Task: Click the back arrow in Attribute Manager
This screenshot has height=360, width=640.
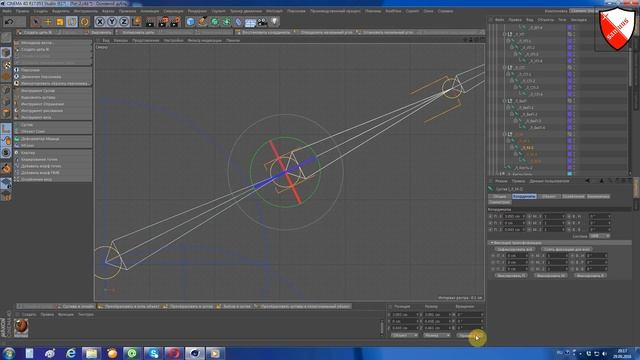Action: point(588,181)
